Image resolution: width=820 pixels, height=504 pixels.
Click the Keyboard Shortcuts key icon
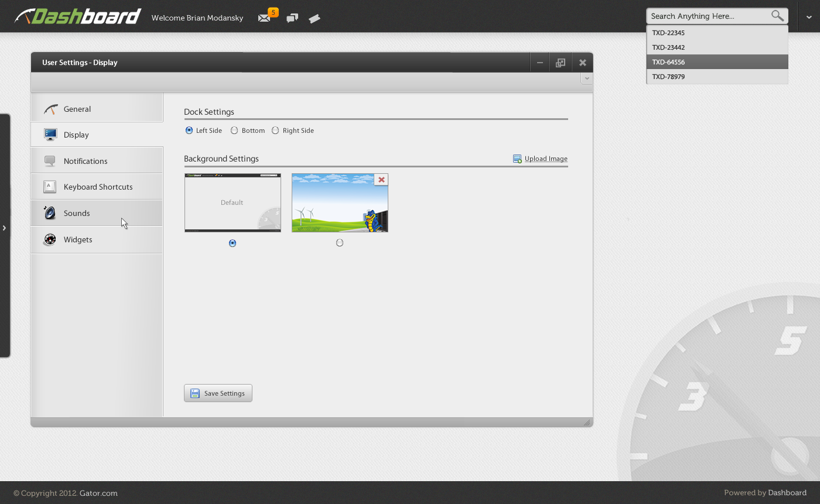[50, 187]
